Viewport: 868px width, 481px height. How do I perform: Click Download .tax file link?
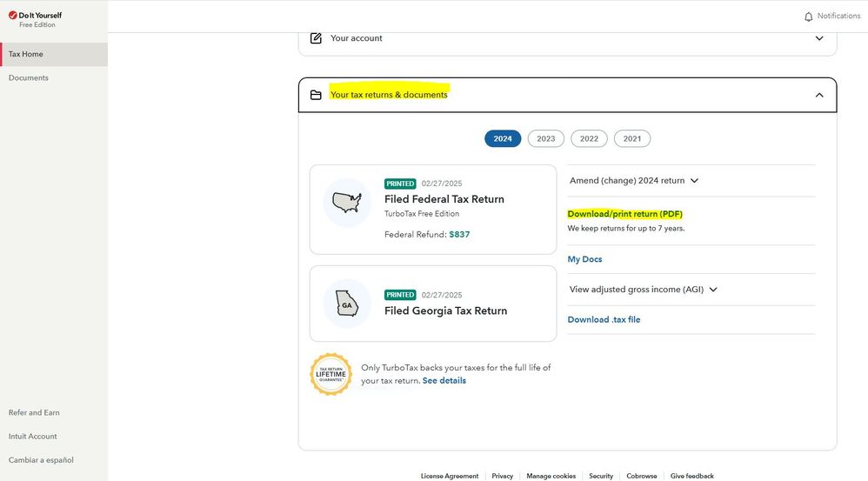[604, 319]
